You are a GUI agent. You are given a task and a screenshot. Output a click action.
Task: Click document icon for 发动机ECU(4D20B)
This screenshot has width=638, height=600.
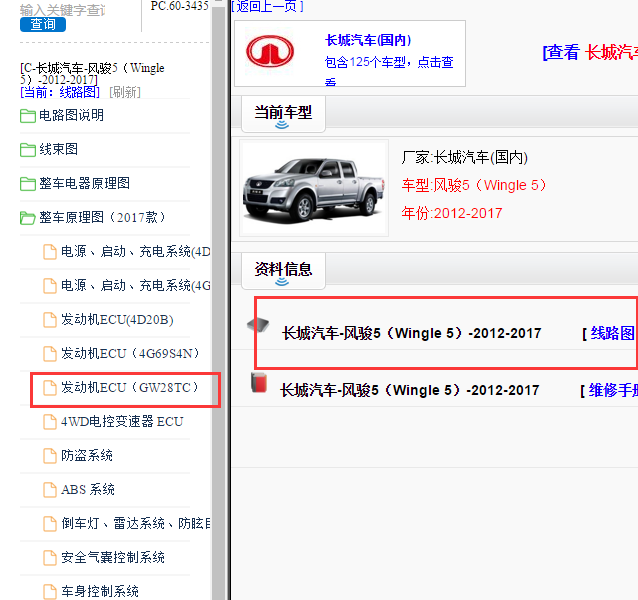50,320
